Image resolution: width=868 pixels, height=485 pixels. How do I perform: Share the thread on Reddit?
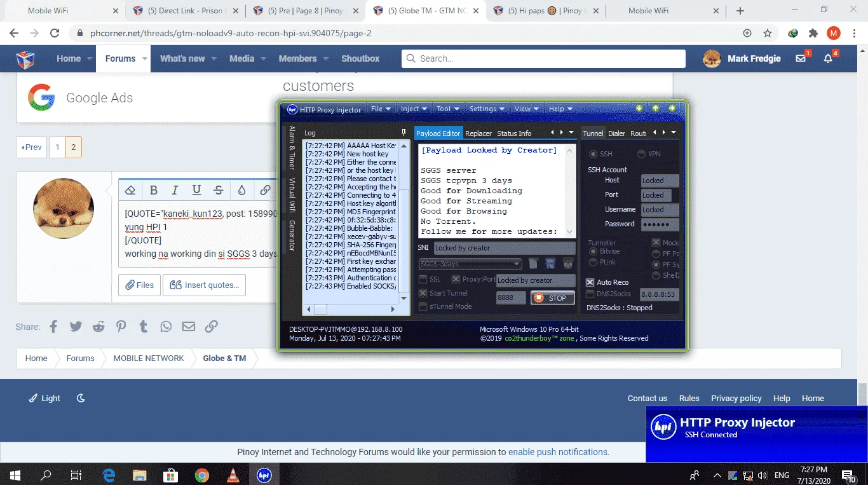98,327
